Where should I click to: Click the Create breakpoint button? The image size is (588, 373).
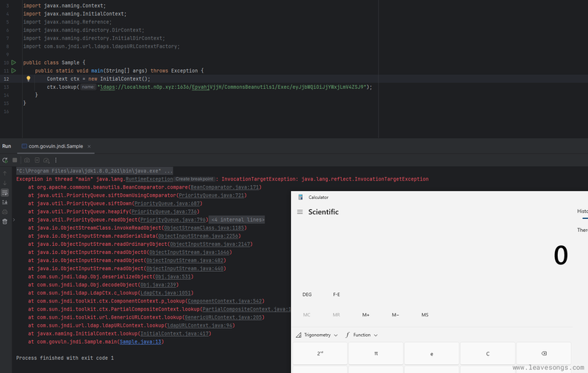click(196, 179)
